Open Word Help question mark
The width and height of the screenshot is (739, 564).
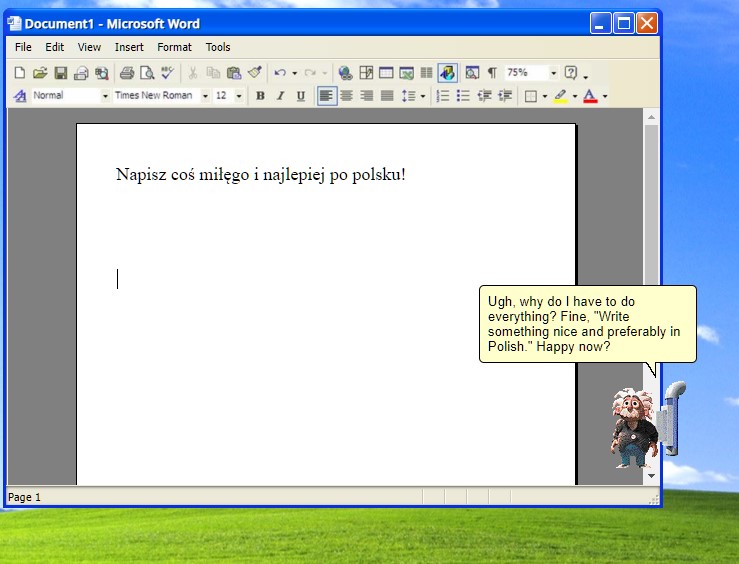pyautogui.click(x=571, y=73)
